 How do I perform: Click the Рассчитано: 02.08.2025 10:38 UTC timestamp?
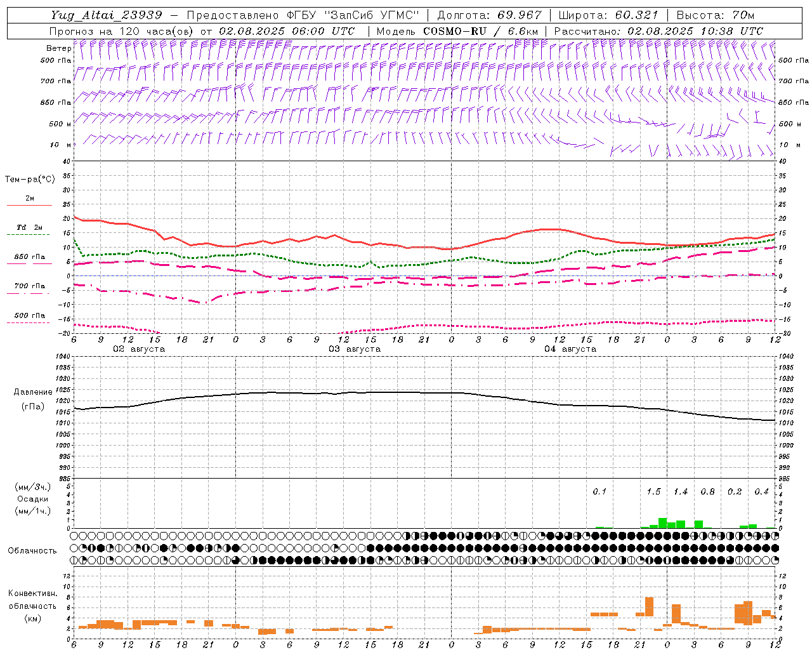point(658,31)
